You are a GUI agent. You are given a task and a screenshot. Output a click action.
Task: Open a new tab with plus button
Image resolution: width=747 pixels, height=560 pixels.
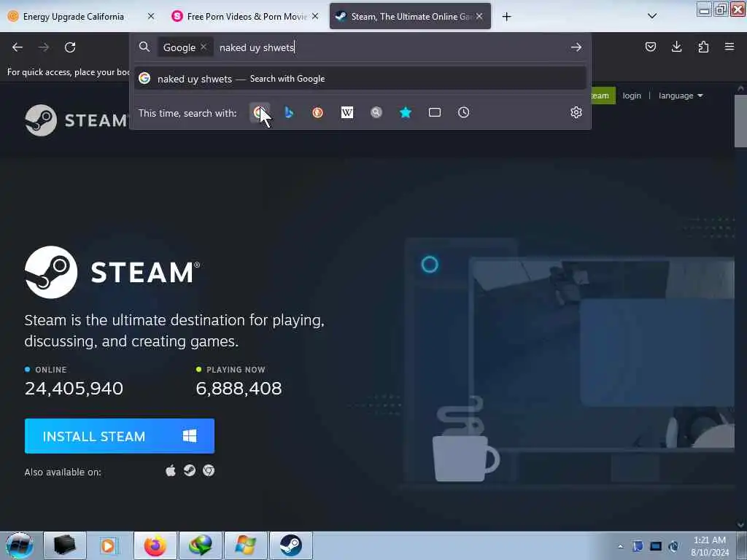506,17
